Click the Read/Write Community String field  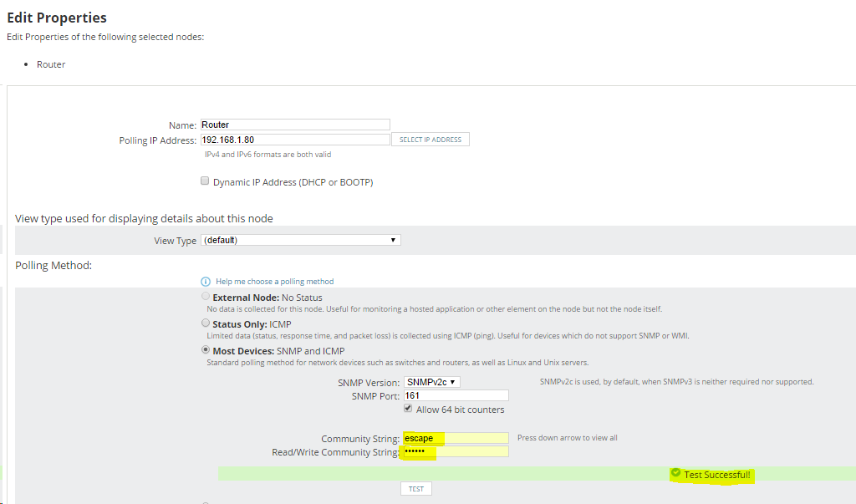[x=455, y=451]
